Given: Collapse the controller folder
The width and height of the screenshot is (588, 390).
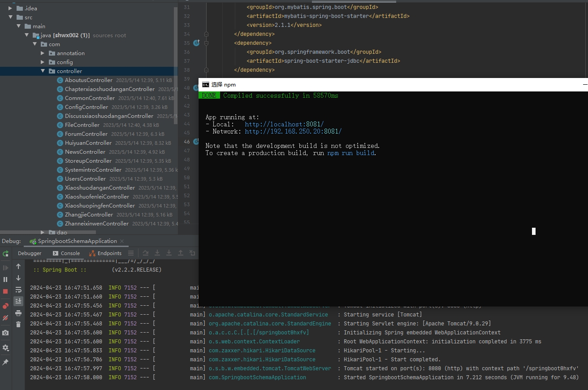Looking at the screenshot, I should click(43, 71).
